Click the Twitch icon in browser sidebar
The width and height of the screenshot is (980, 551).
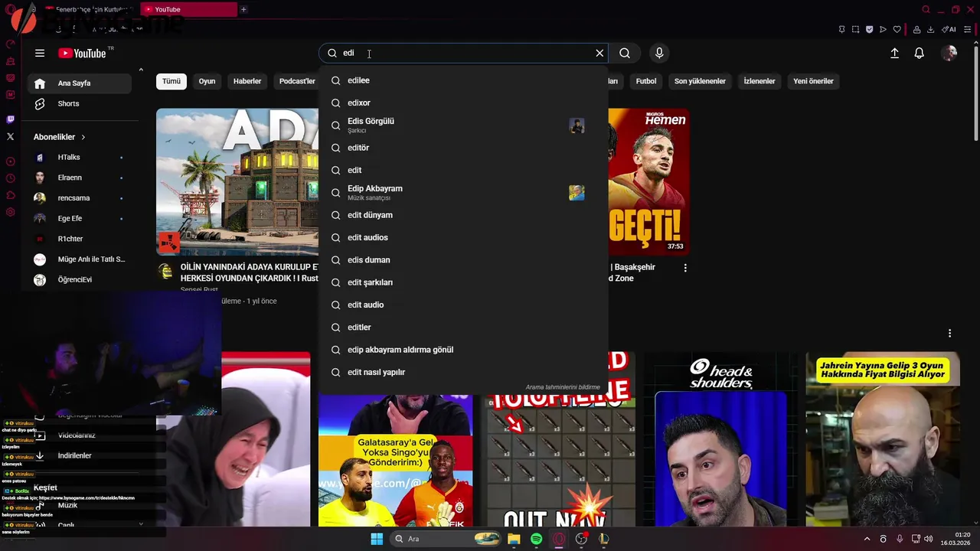(10, 119)
